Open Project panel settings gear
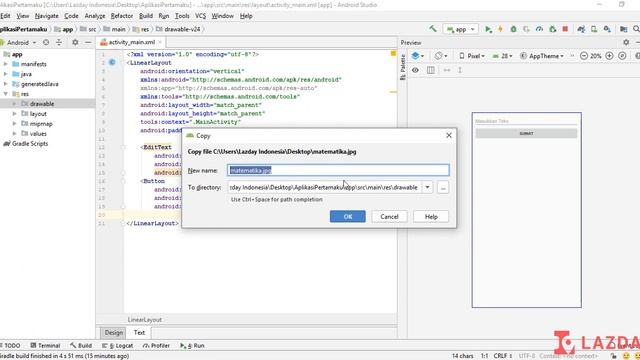 pos(75,42)
